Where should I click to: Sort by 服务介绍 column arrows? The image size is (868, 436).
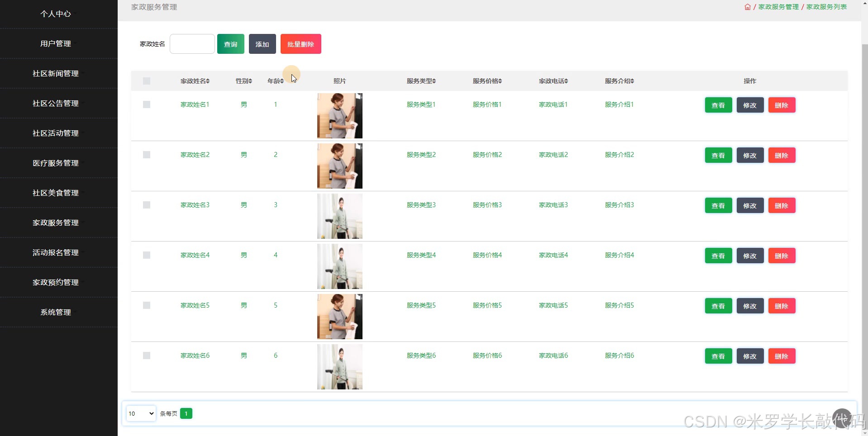click(633, 81)
